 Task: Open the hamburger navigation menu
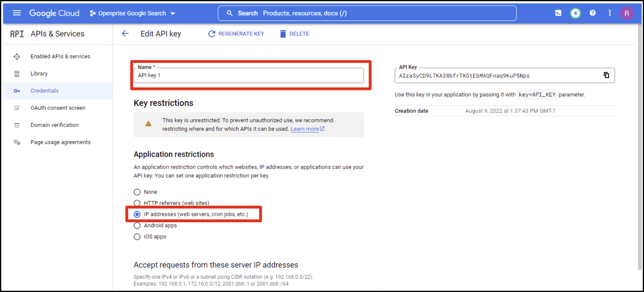(x=17, y=13)
